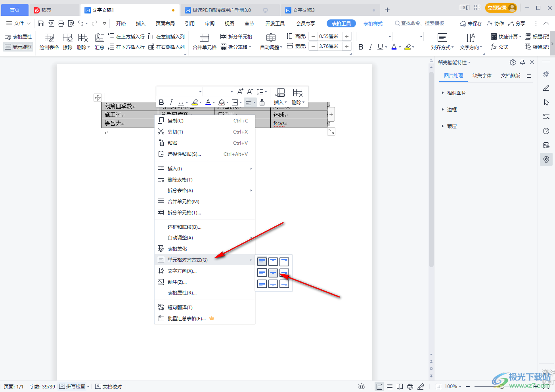This screenshot has height=392, width=555.
Task: Choose top-center cell alignment in the submenu
Action: coord(273,262)
